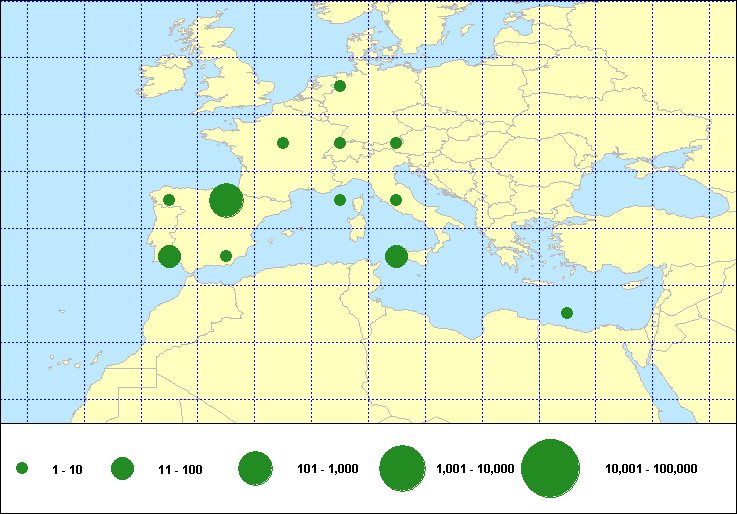Select the largest green circle in northern Spain
This screenshot has width=737, height=514.
[x=226, y=200]
